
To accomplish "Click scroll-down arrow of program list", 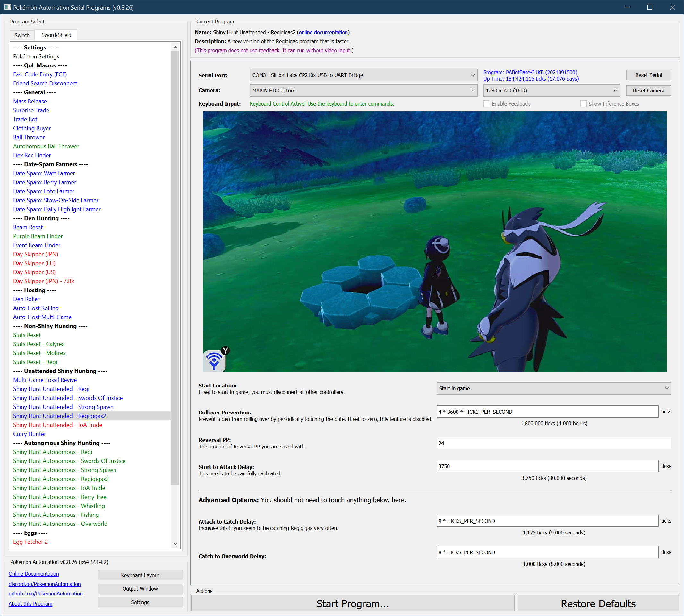I will coord(175,543).
